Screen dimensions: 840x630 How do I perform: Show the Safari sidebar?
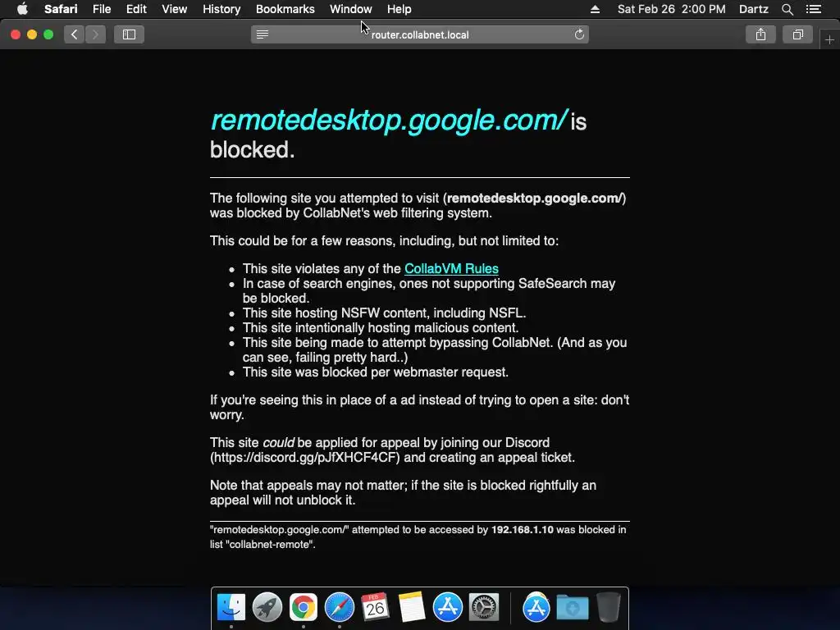[129, 34]
